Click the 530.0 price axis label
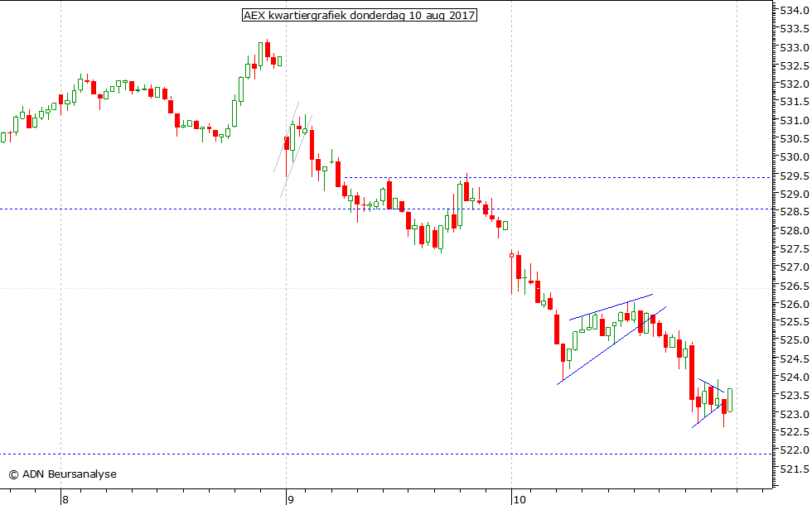812x505 pixels. coord(795,156)
